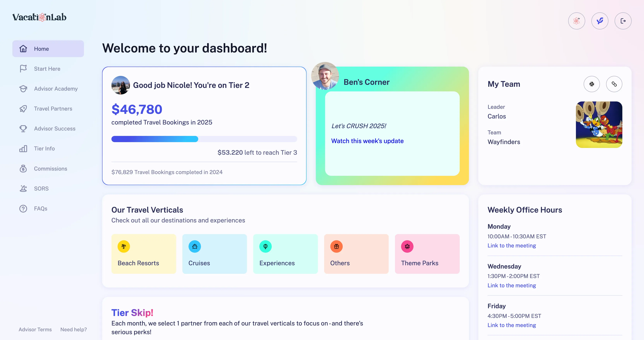Open Monday's Link to the meeting
Image resolution: width=644 pixels, height=340 pixels.
[x=512, y=246]
